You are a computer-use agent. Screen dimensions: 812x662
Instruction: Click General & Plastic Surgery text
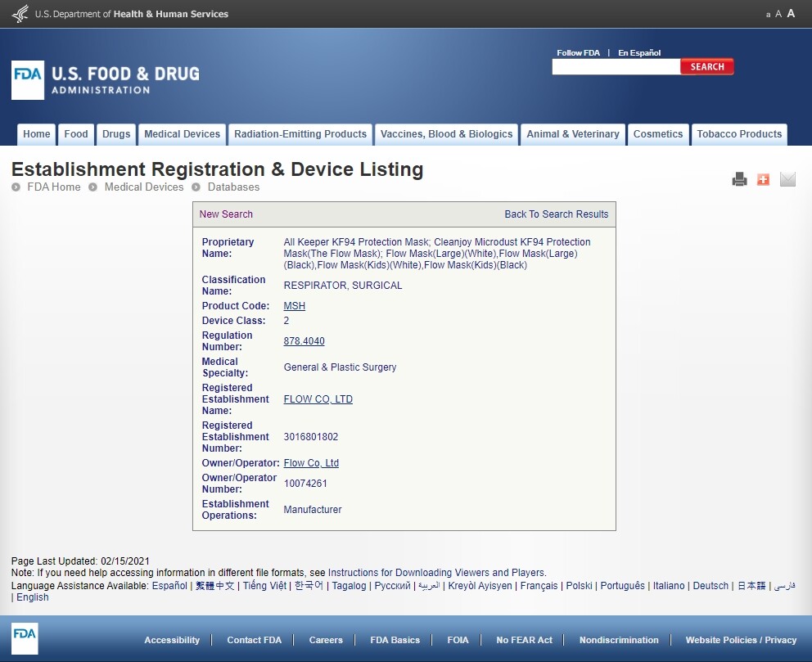tap(340, 367)
